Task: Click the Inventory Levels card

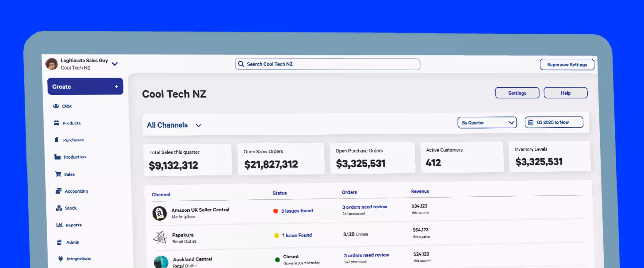Action: coord(550,156)
